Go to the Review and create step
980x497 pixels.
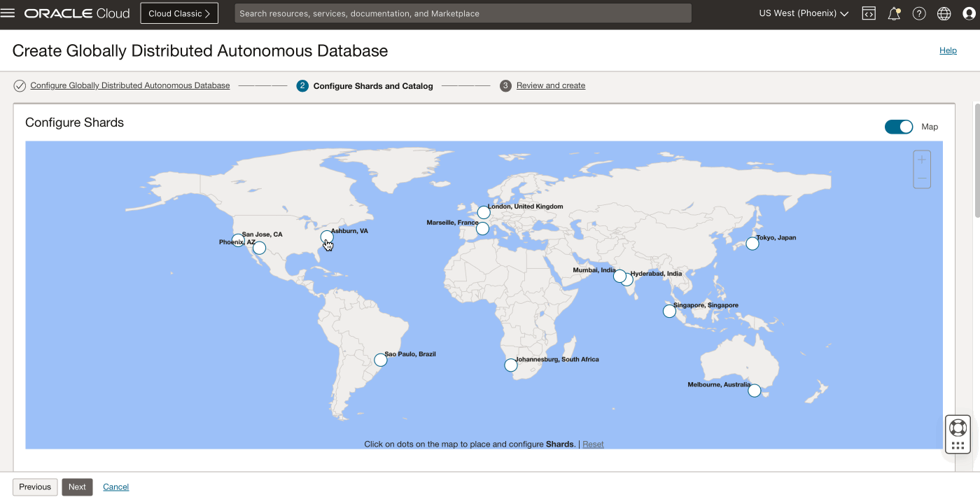point(550,85)
